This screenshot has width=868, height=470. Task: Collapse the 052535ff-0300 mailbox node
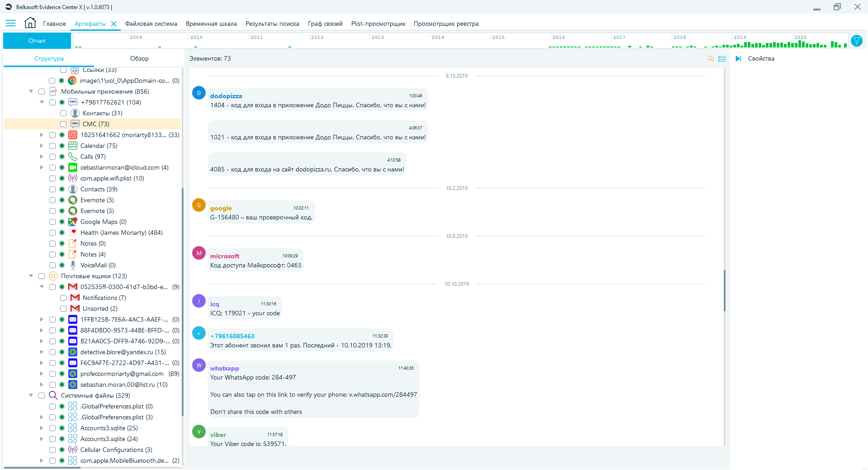pos(42,287)
